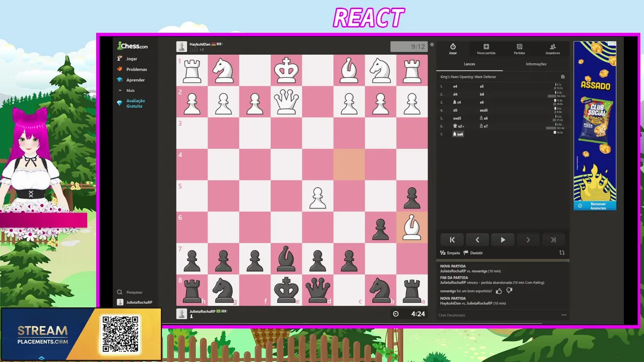Select the Nova partida tab

[486, 49]
